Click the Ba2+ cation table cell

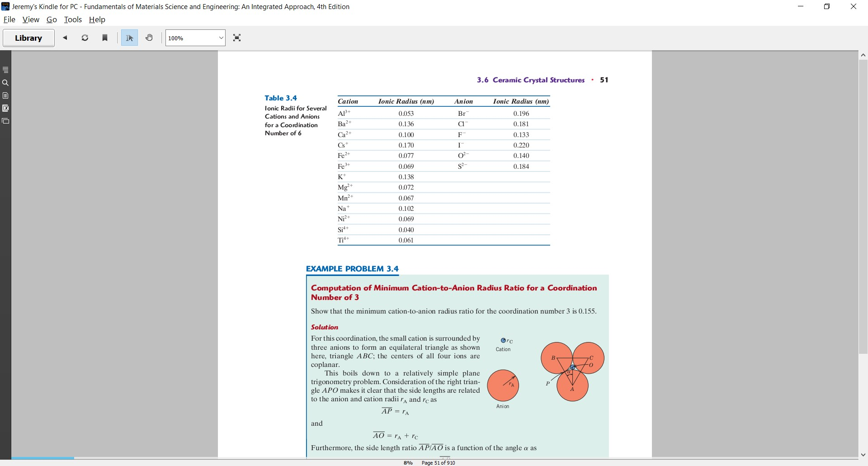point(344,124)
